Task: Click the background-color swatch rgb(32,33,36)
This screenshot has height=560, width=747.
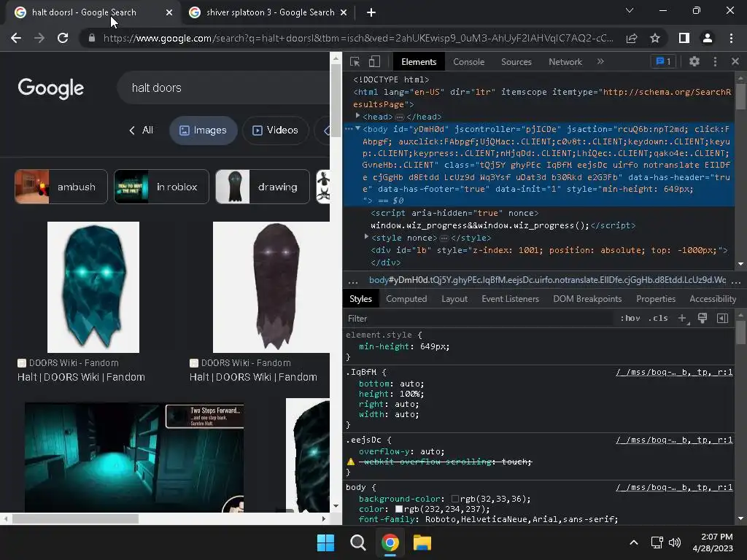Action: coord(455,499)
